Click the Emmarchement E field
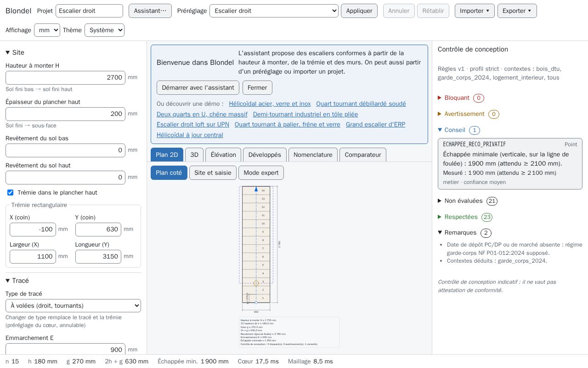 click(x=65, y=350)
